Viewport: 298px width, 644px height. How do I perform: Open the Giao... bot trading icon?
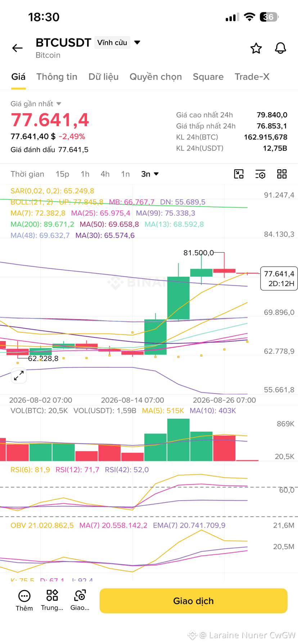point(80,601)
